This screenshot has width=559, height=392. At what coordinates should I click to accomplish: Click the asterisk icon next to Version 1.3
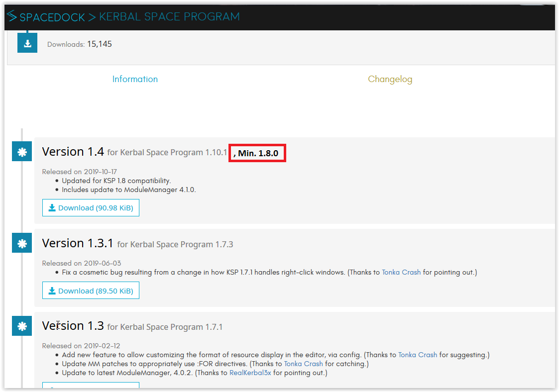click(22, 326)
